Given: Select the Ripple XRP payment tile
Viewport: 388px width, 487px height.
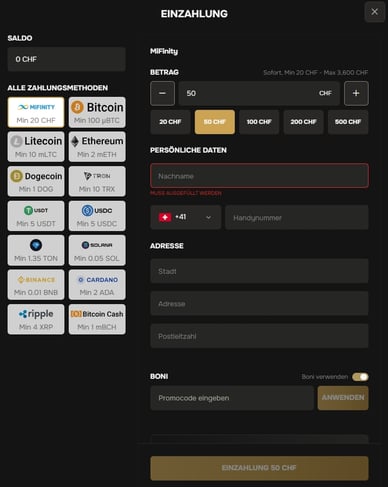Looking at the screenshot, I should 36,319.
